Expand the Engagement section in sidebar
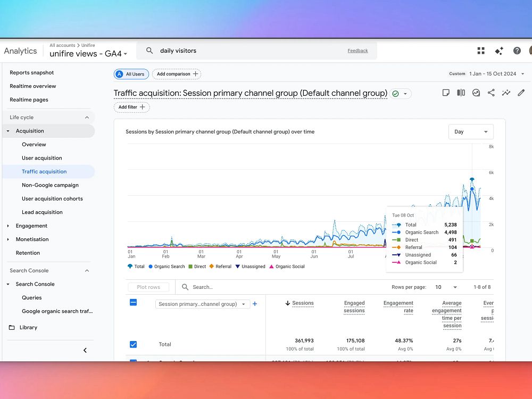The width and height of the screenshot is (532, 399). (31, 226)
